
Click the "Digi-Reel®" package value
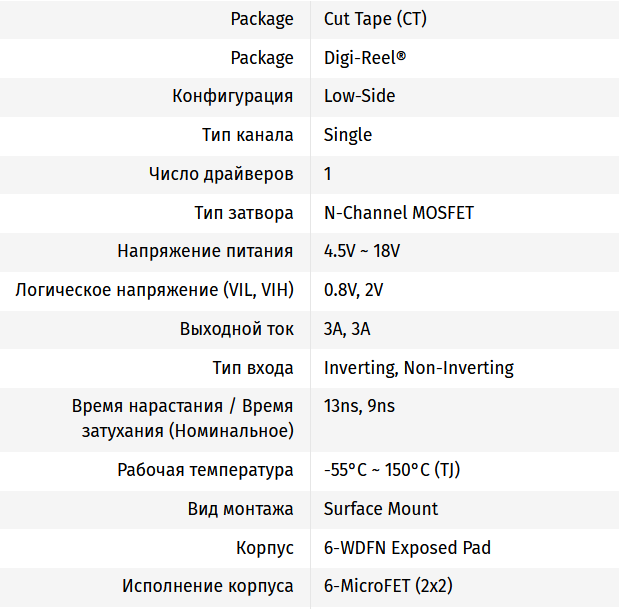pos(365,58)
